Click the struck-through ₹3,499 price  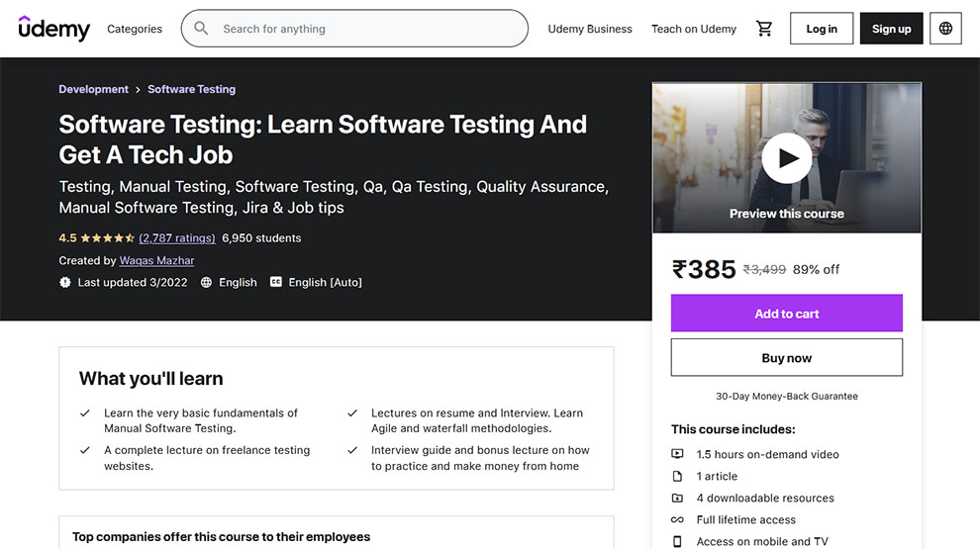coord(764,269)
